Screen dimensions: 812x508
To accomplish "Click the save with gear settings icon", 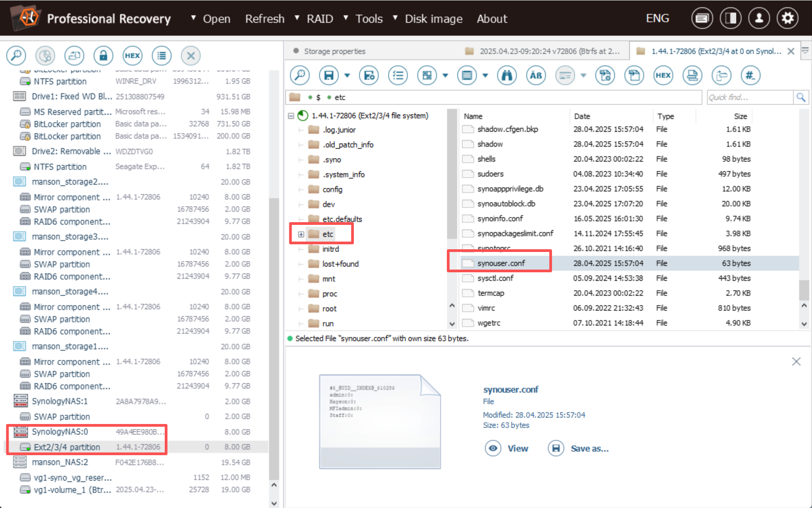I will coord(369,75).
